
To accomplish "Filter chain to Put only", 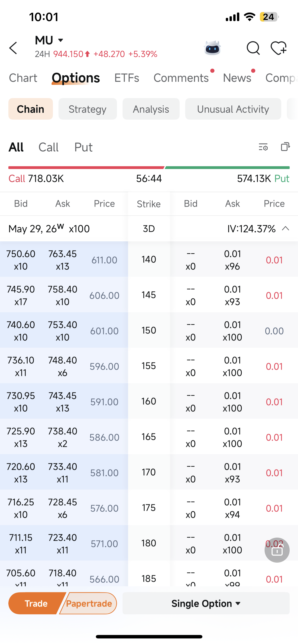I will point(83,147).
